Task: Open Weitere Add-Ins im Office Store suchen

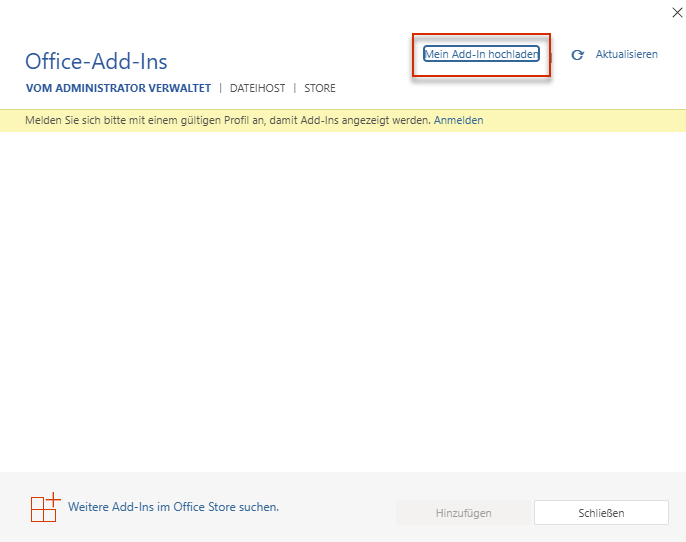Action: pos(173,507)
